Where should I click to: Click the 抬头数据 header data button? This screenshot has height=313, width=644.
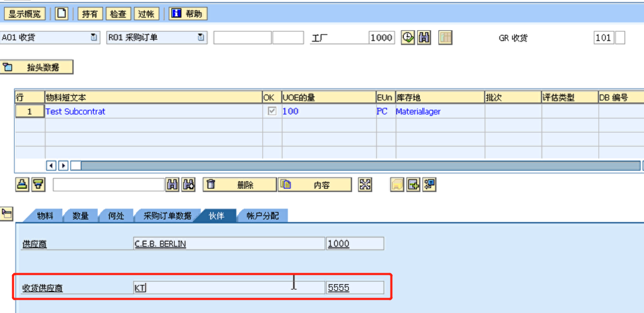click(x=37, y=67)
